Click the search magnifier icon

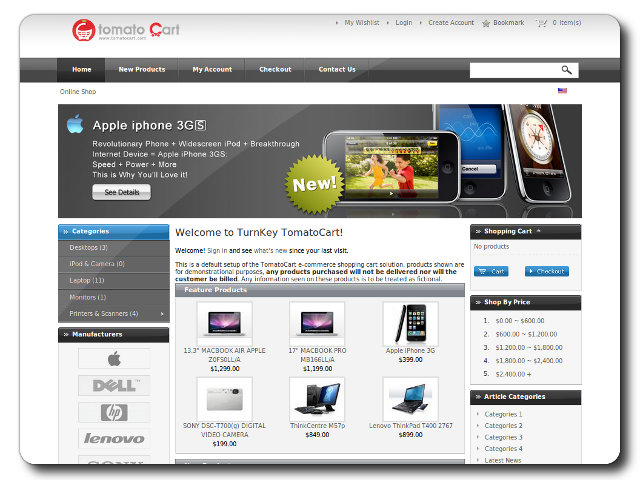click(567, 70)
